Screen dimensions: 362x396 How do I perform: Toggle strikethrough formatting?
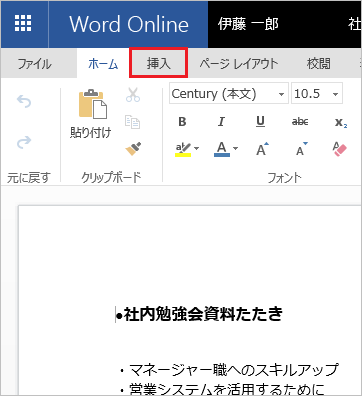(x=300, y=122)
